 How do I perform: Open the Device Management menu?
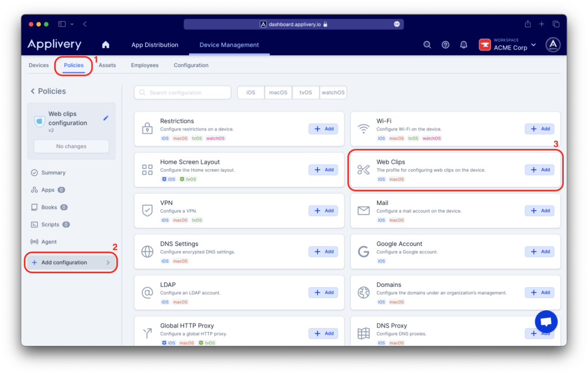coord(229,45)
